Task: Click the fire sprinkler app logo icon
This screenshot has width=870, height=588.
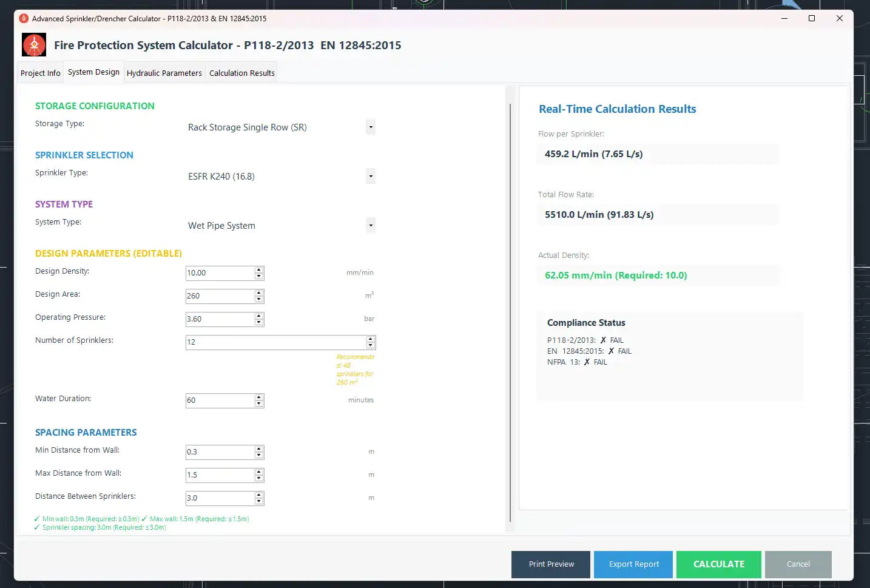Action: [x=34, y=45]
